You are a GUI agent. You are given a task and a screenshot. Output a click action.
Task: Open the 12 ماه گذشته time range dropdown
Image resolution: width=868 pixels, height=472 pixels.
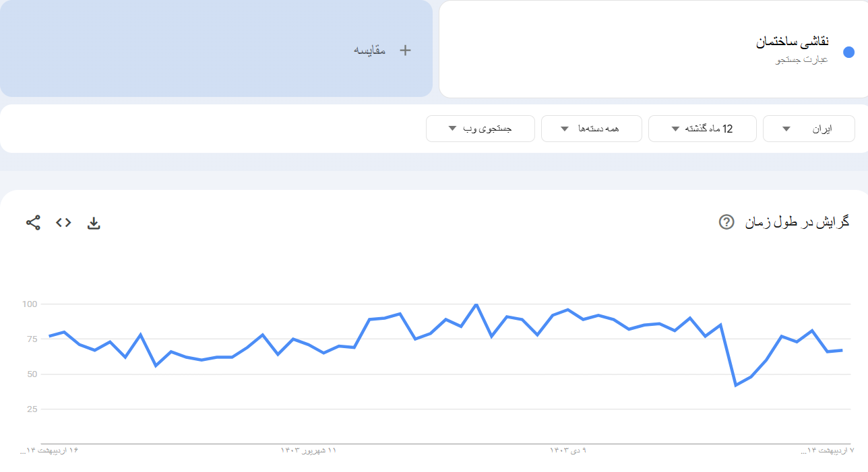702,128
